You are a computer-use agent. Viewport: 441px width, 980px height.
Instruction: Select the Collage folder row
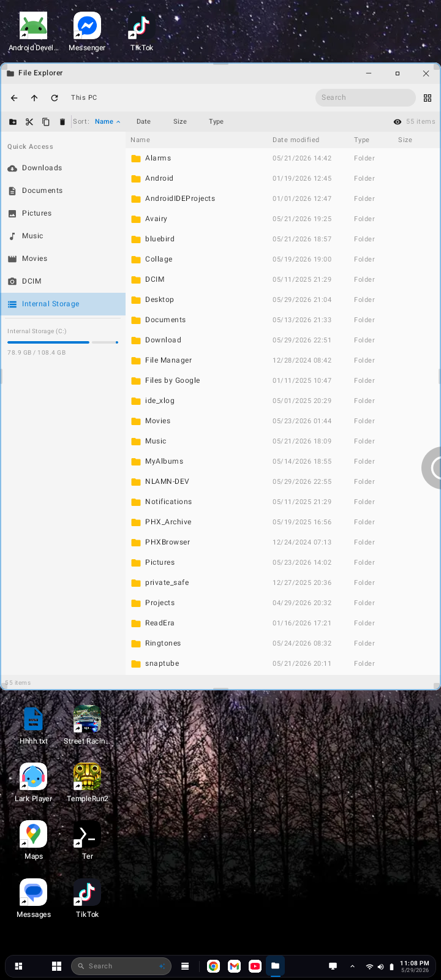[x=283, y=259]
